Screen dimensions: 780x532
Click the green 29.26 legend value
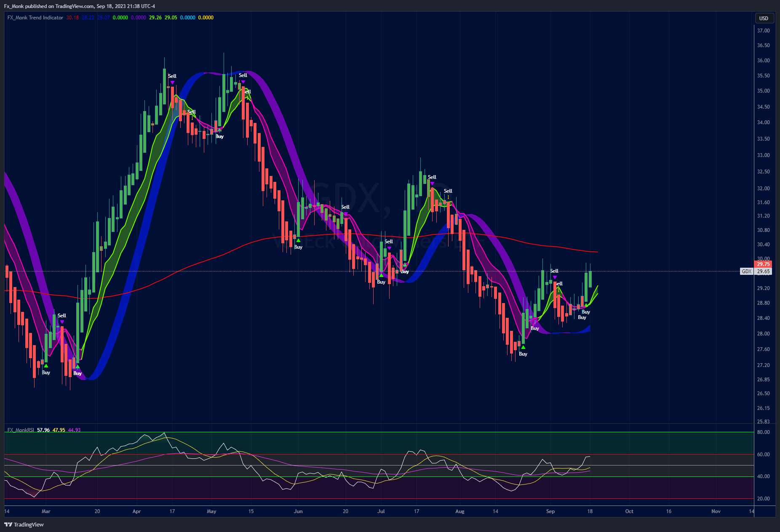tap(155, 18)
